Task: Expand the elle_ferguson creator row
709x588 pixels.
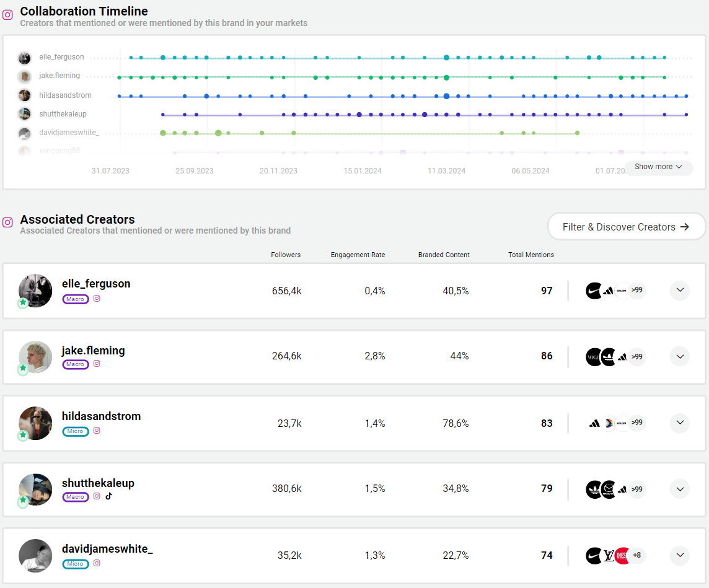Action: click(680, 291)
